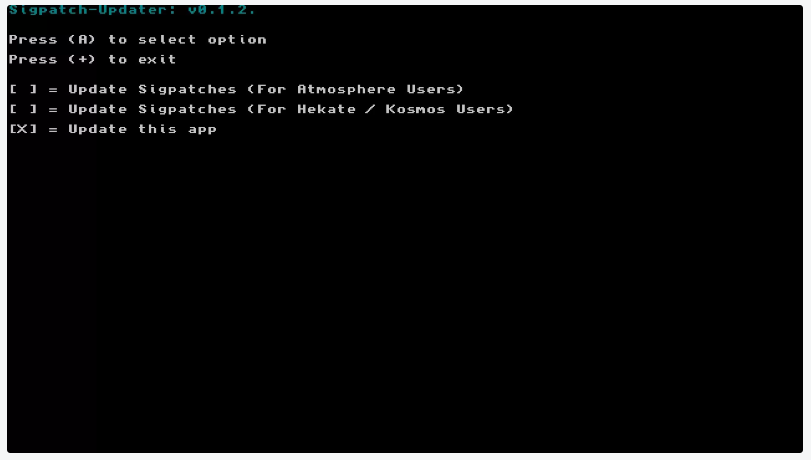Click the Sigpatch-Updater v0.1.2 title
811x460 pixels.
pyautogui.click(x=132, y=10)
